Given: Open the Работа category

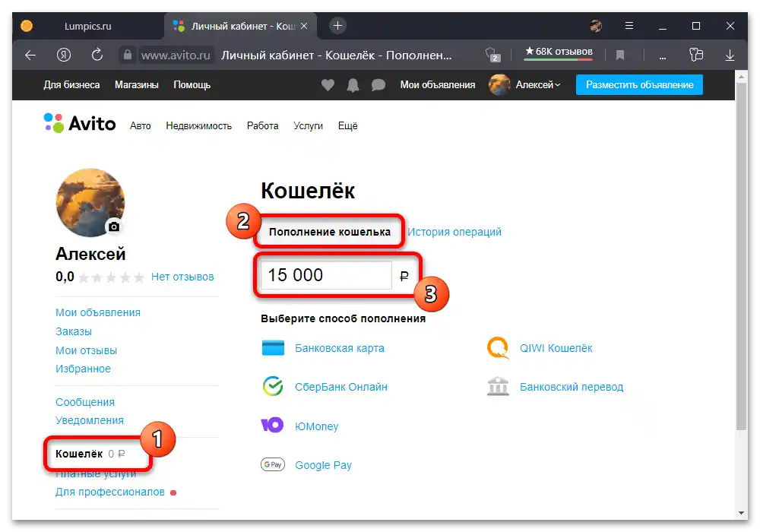Looking at the screenshot, I should tap(263, 126).
